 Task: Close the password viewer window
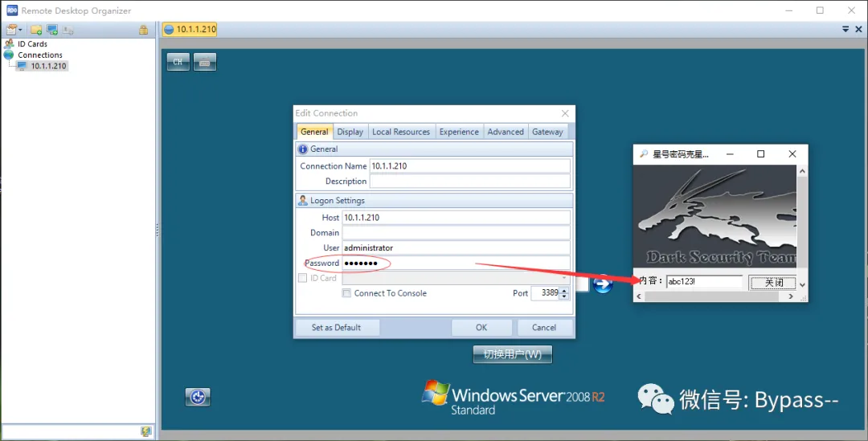[792, 153]
